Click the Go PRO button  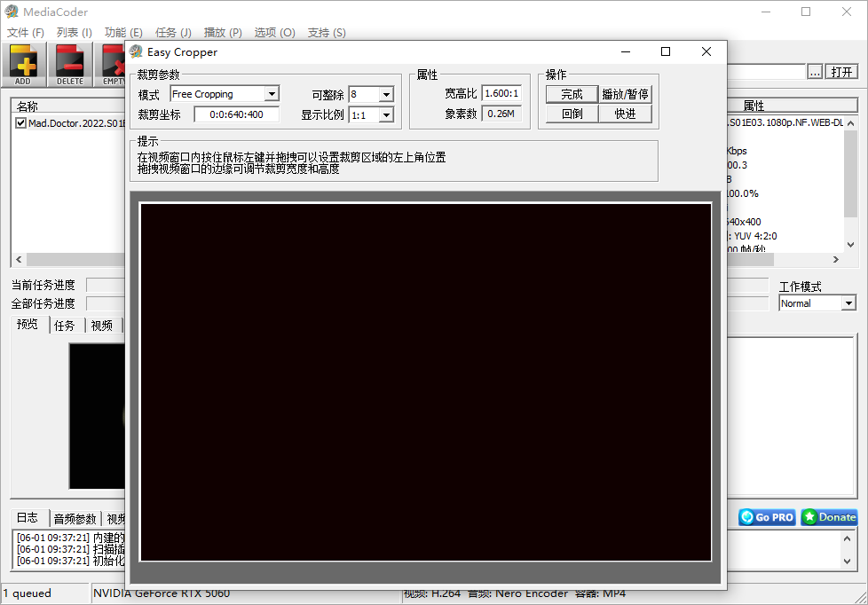[x=767, y=517]
